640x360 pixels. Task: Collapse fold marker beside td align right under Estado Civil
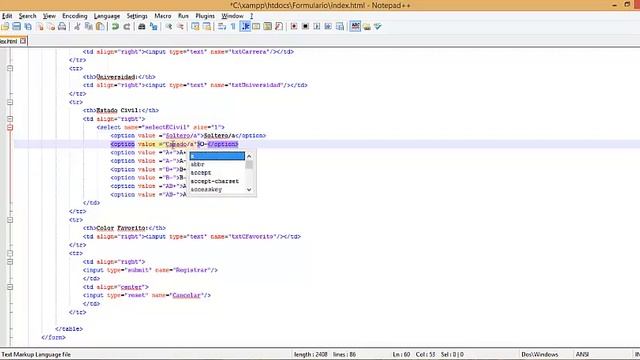pos(10,119)
